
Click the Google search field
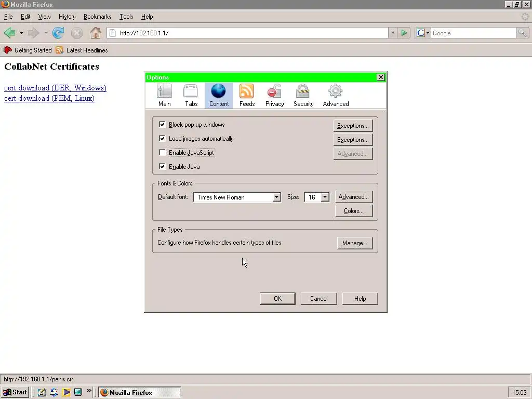point(473,33)
